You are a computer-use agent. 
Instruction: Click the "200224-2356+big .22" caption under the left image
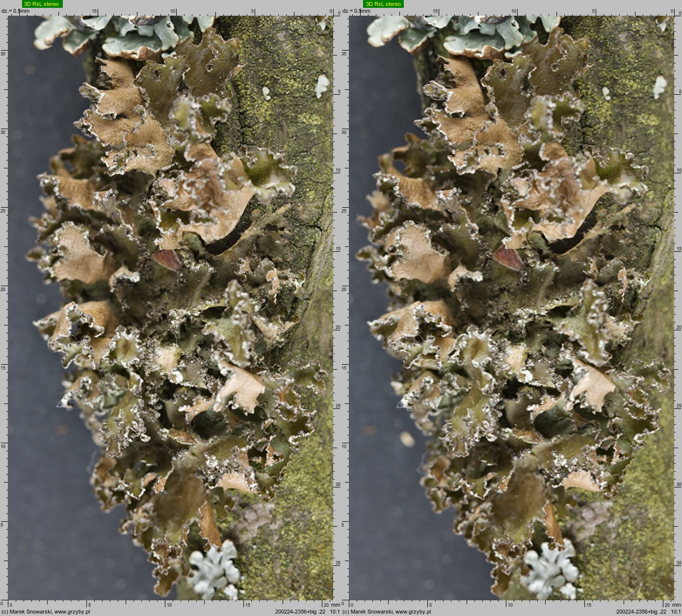pyautogui.click(x=300, y=612)
